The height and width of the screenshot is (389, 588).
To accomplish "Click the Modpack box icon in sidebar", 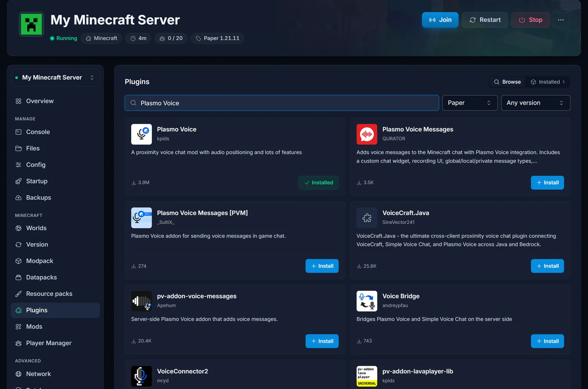I will tap(18, 261).
